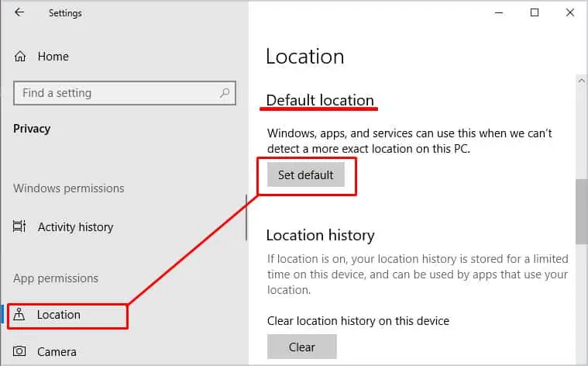Close the Settings window
The width and height of the screenshot is (588, 366).
click(570, 12)
